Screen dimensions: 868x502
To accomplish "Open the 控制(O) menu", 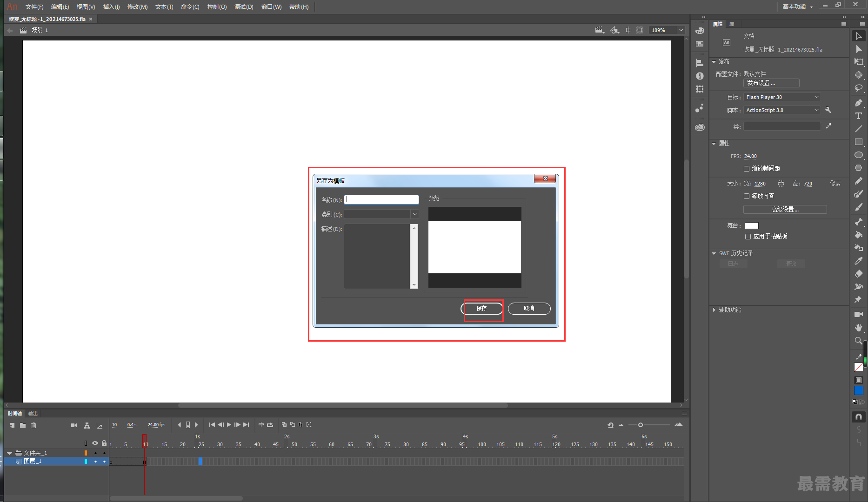I will coord(217,7).
